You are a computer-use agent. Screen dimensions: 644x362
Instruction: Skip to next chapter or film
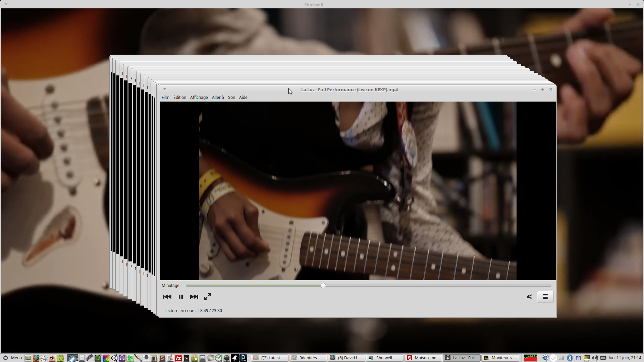coord(194,297)
